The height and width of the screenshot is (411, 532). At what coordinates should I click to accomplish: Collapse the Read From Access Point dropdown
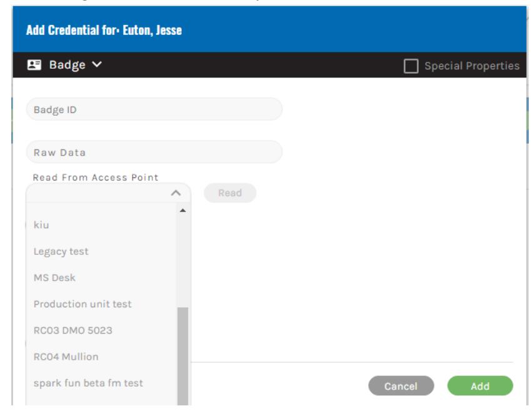[x=109, y=193]
